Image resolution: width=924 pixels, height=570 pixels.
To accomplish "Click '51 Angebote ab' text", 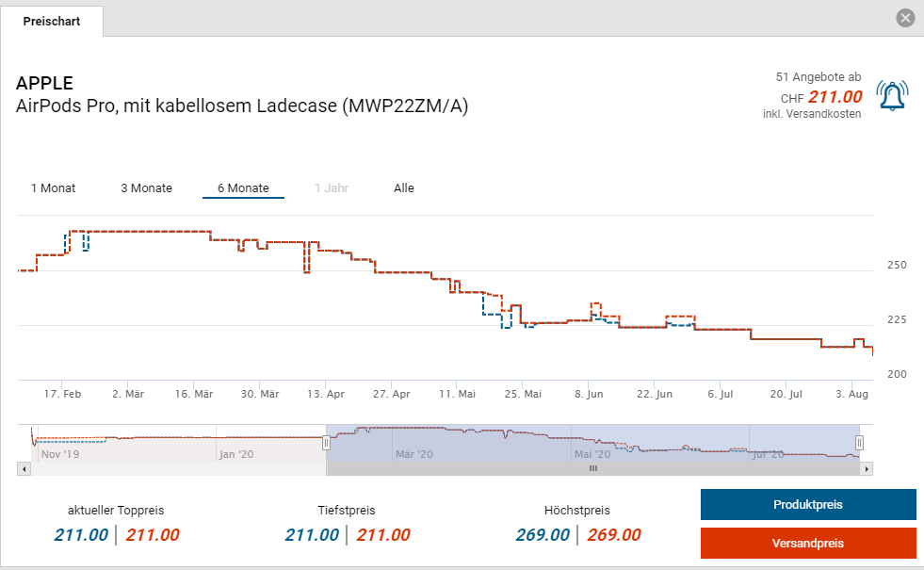I will (x=818, y=76).
